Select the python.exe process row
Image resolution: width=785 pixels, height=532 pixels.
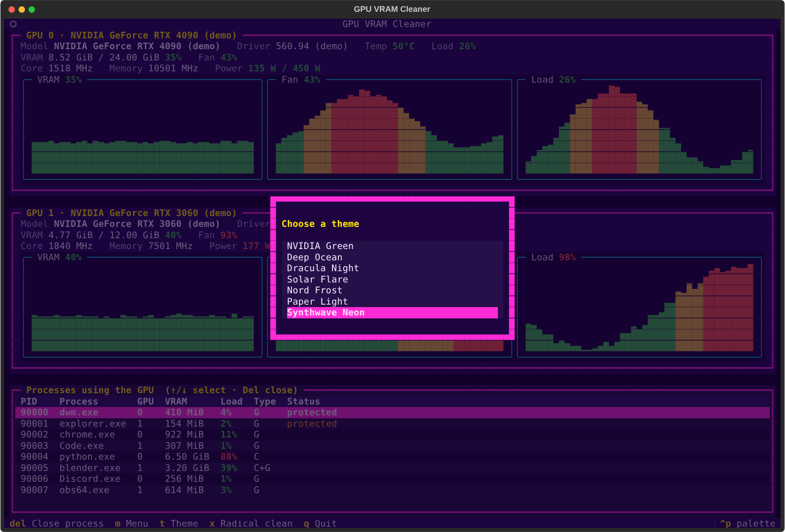pyautogui.click(x=392, y=457)
